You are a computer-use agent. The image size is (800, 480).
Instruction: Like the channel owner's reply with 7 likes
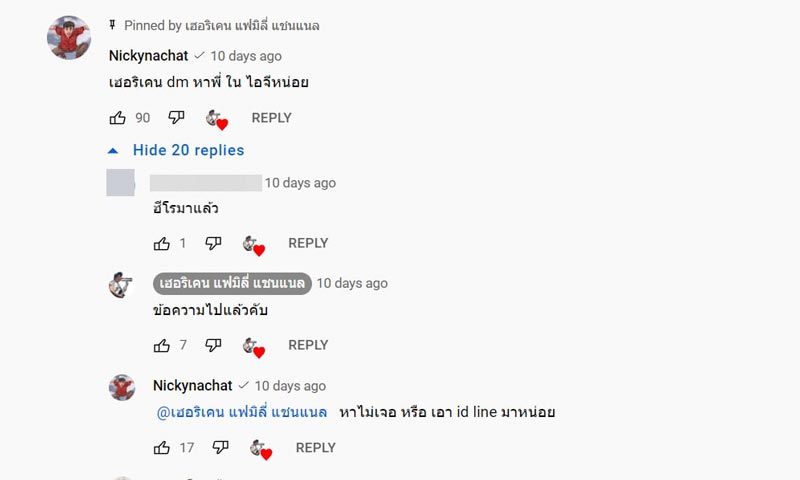click(162, 345)
